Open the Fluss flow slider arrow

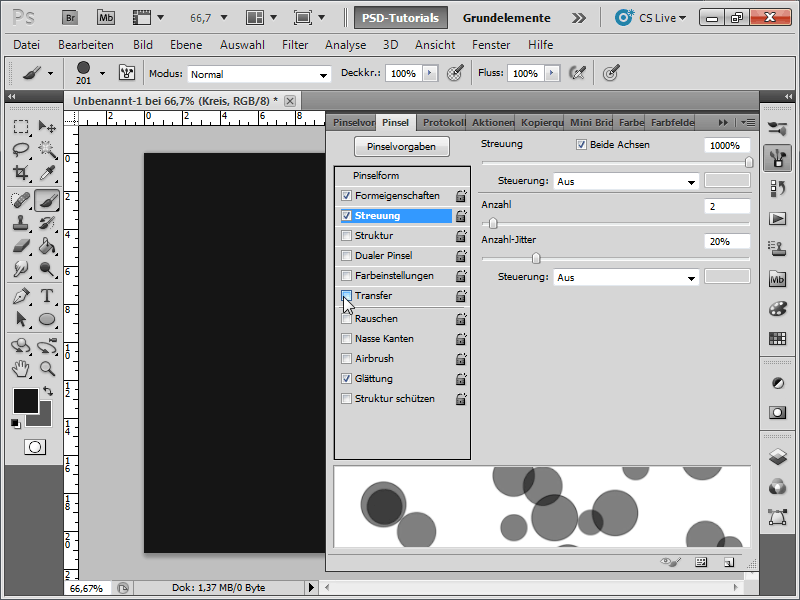[551, 73]
